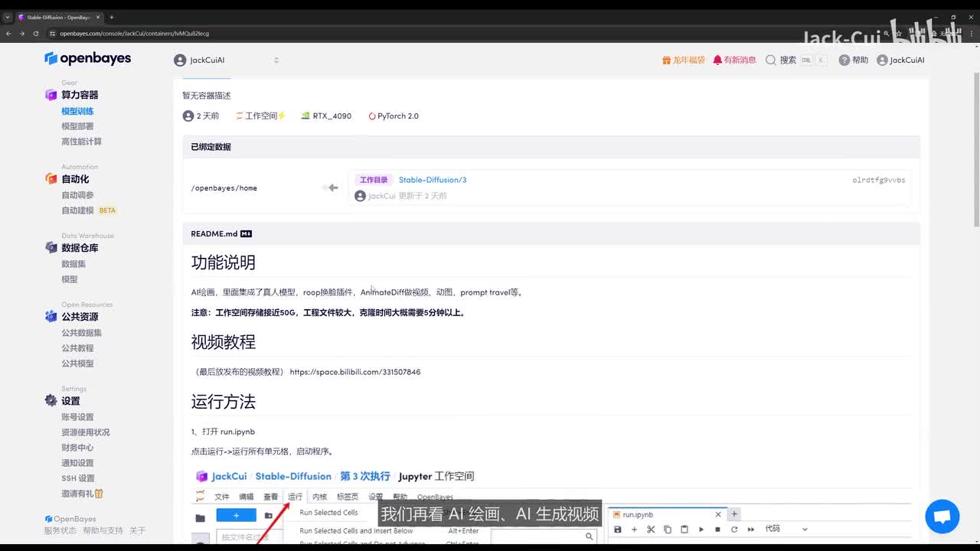Click the browser reload icon
Screen dimensions: 980x551
coord(34,34)
